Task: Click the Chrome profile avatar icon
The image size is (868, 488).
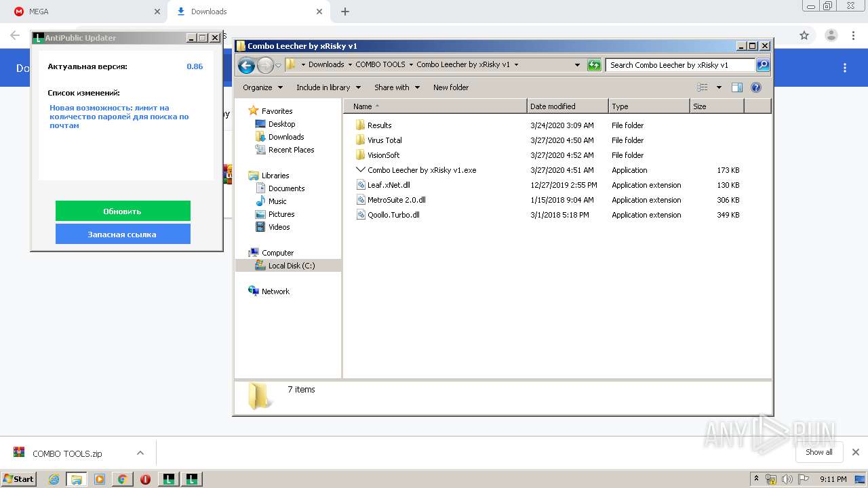Action: 831,35
